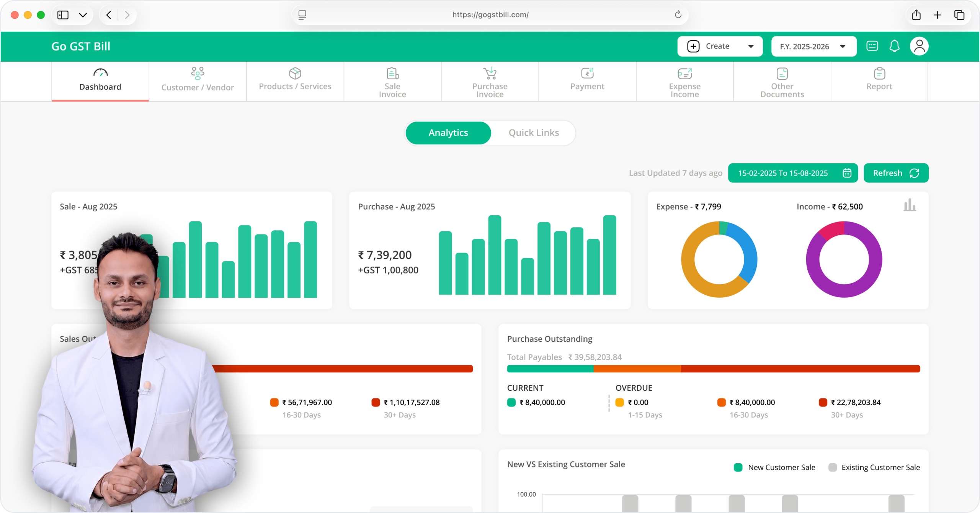The image size is (980, 513).
Task: Click the browser share icon
Action: 916,15
